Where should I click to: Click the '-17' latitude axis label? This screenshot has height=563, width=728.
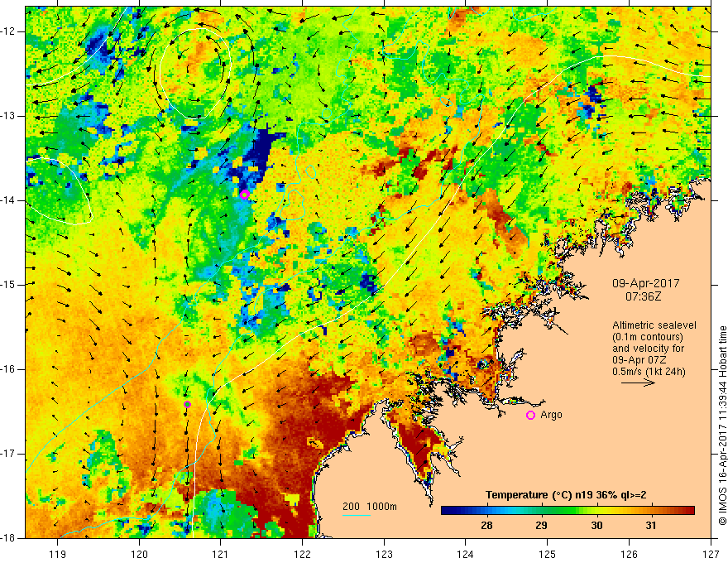point(9,454)
